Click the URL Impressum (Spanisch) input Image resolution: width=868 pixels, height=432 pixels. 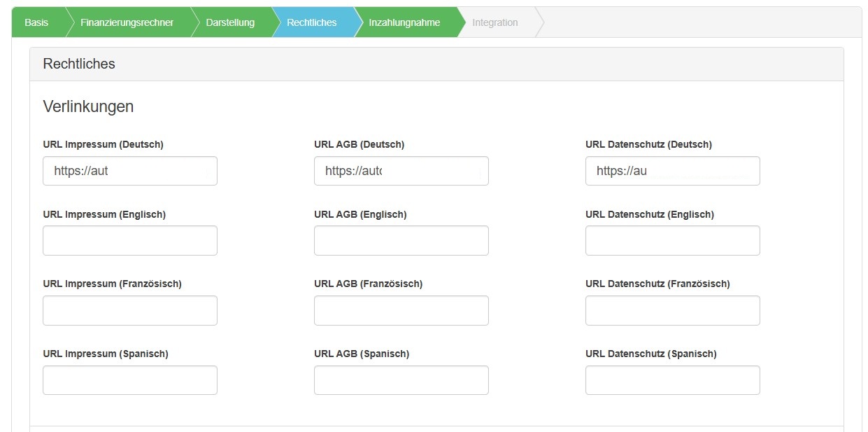[x=130, y=380]
